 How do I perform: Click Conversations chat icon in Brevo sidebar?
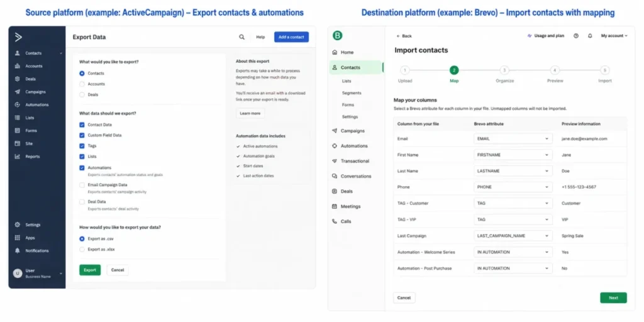coord(335,176)
